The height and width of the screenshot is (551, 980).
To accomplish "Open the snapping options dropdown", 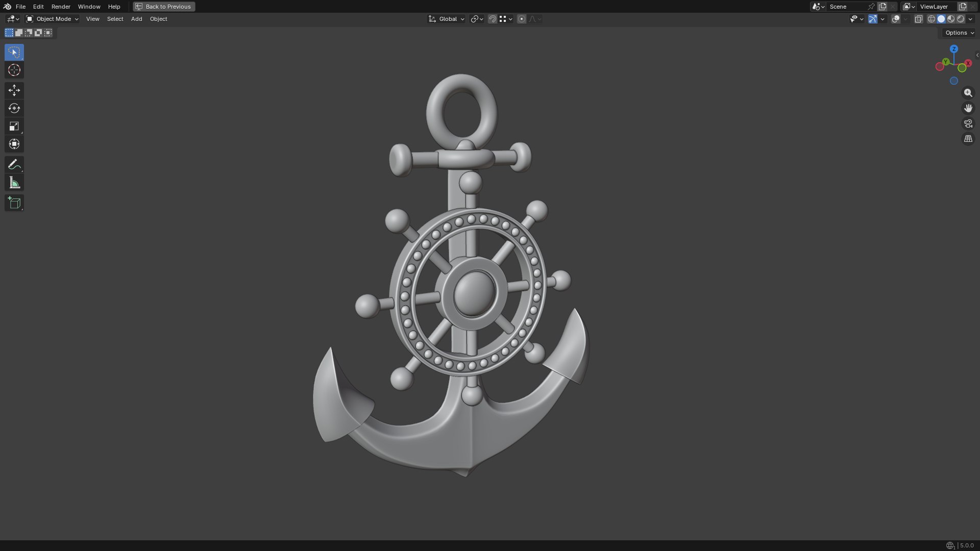I will 506,19.
